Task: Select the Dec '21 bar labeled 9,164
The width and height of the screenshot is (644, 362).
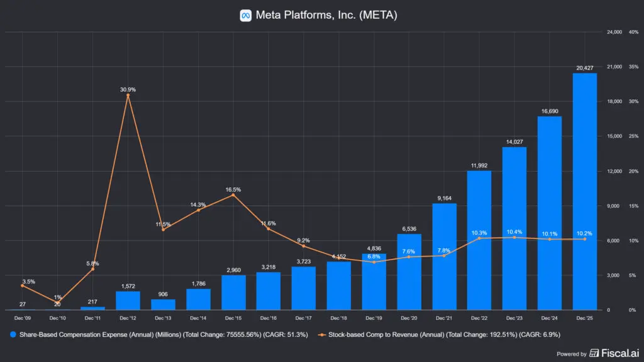Action: point(443,257)
